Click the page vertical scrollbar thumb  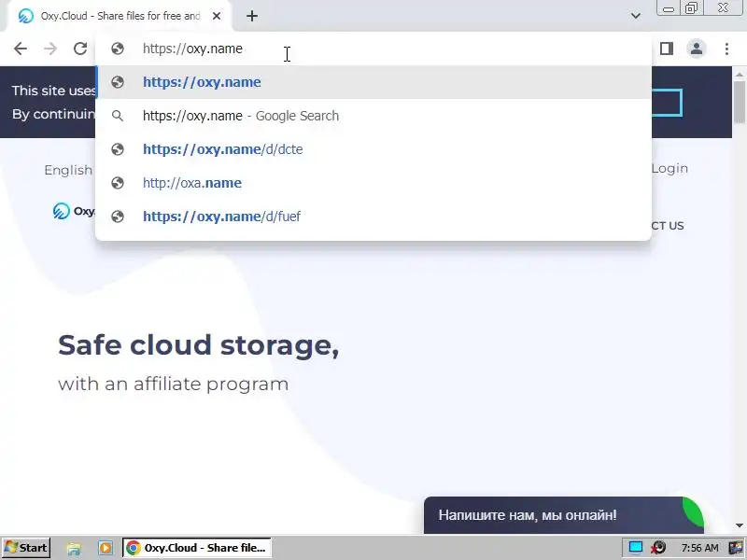tap(740, 103)
